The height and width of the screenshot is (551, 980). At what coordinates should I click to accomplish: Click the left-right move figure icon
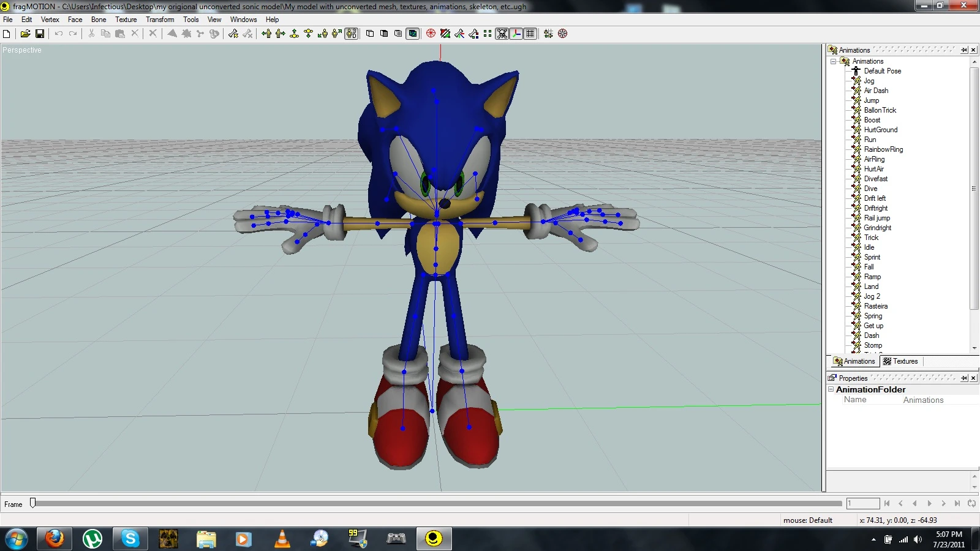point(266,34)
